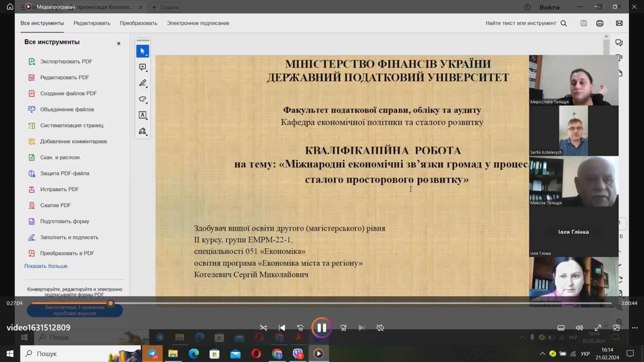Open the Редактировать tab in Acrobat

tap(92, 23)
